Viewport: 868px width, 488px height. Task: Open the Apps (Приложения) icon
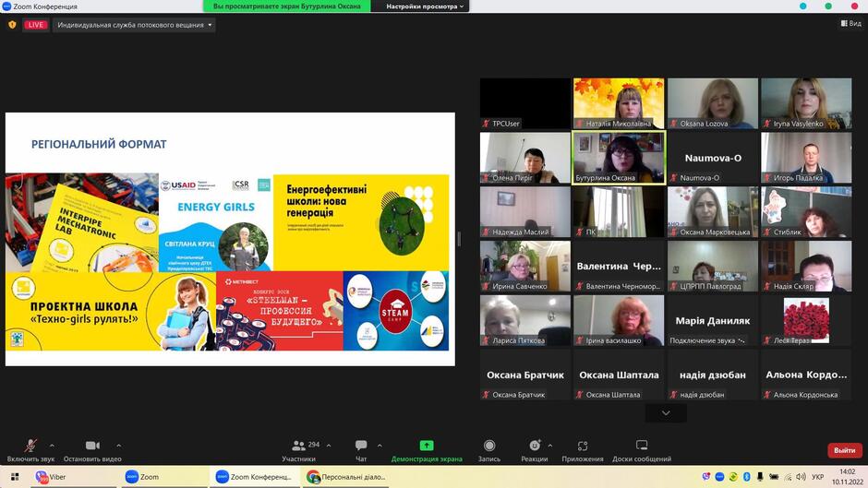point(583,446)
